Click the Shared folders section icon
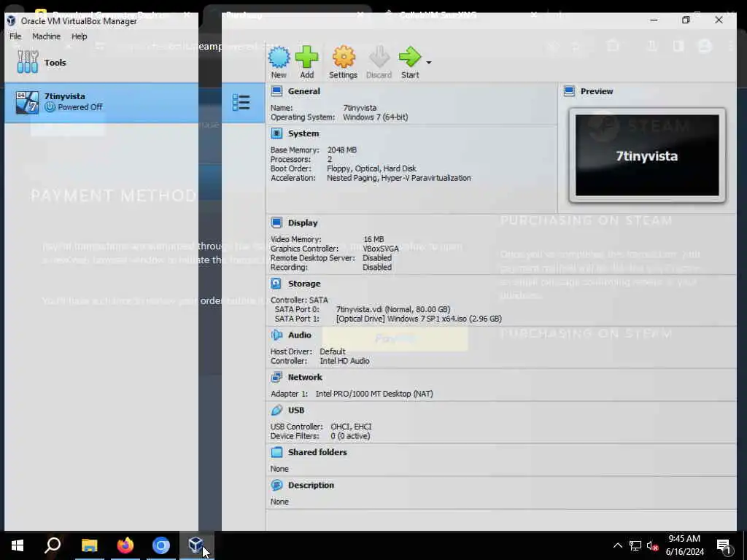The width and height of the screenshot is (747, 560). tap(276, 452)
